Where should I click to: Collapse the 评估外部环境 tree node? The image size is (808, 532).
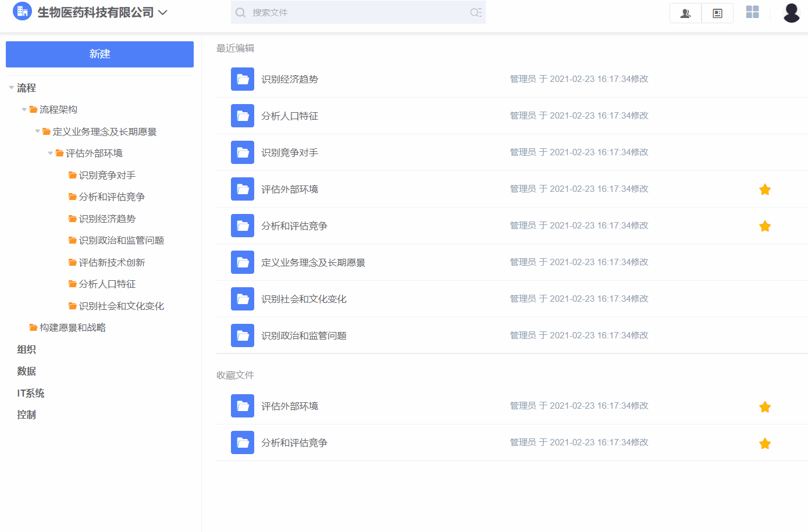50,153
